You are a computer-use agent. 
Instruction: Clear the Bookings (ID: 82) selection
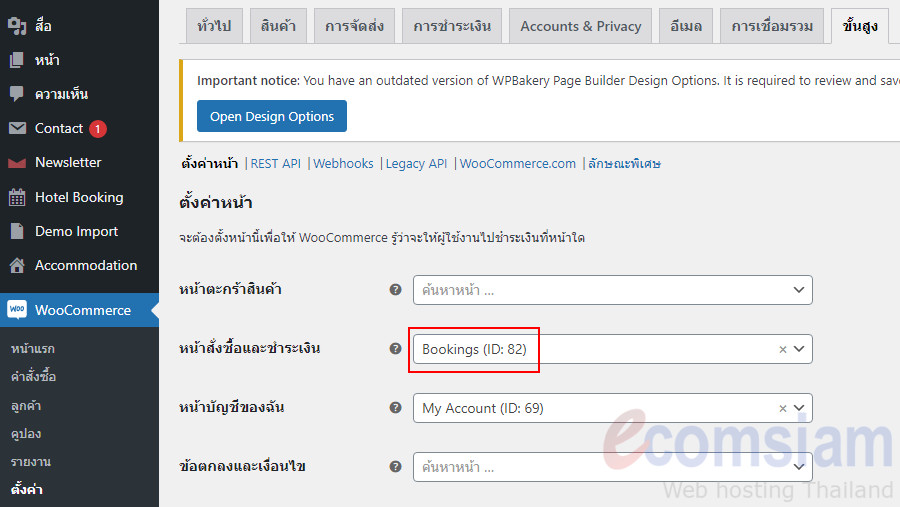click(782, 349)
